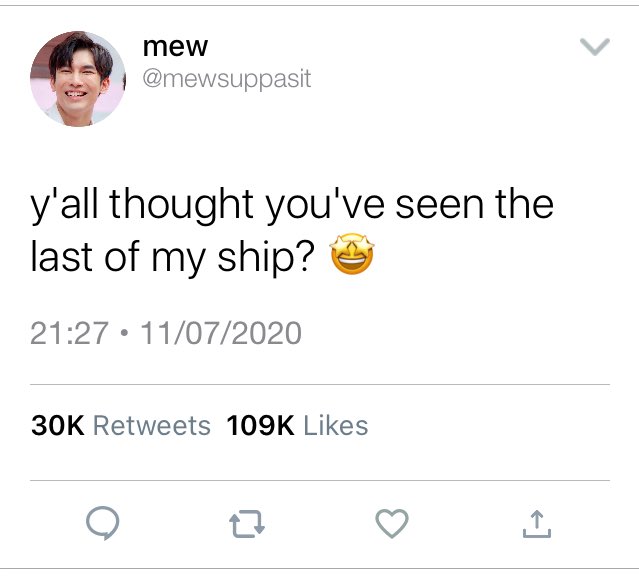This screenshot has width=639, height=576.
Task: View the 30K Retweets list
Action: click(x=121, y=426)
